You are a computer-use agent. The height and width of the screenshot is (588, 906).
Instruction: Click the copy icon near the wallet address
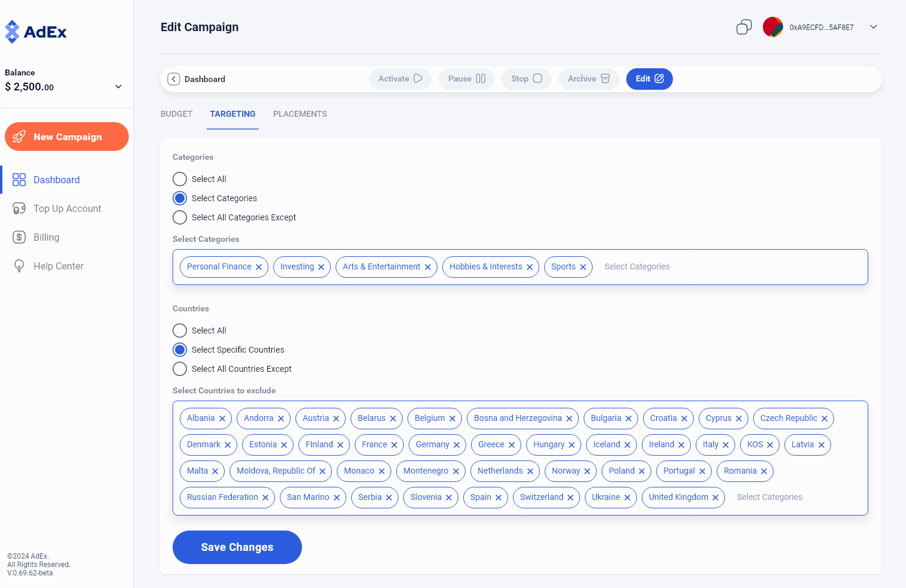coord(744,27)
